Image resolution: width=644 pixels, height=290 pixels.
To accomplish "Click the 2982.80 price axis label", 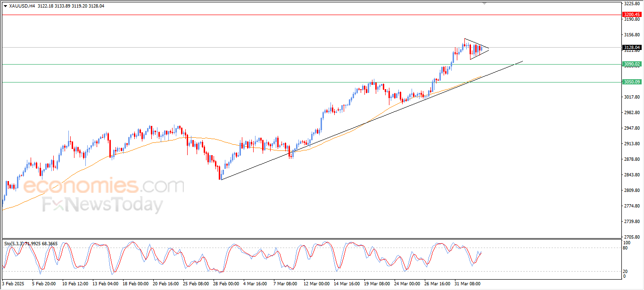I will tap(631, 113).
